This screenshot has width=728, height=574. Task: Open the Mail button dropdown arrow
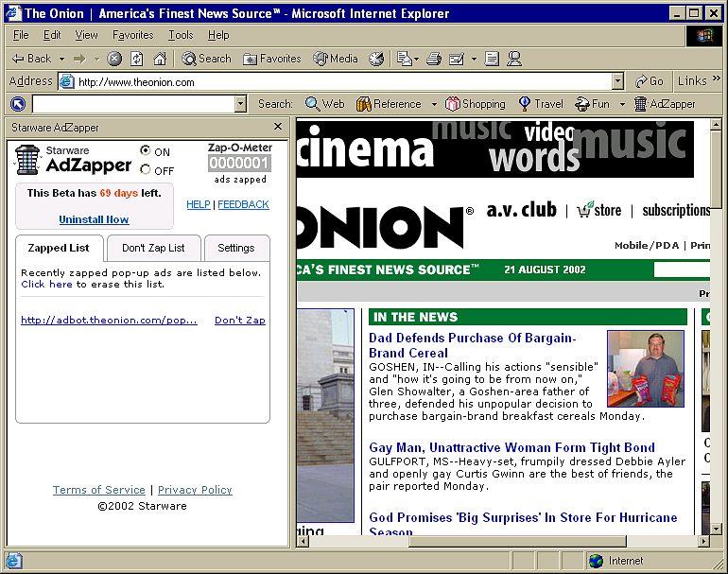pos(416,59)
